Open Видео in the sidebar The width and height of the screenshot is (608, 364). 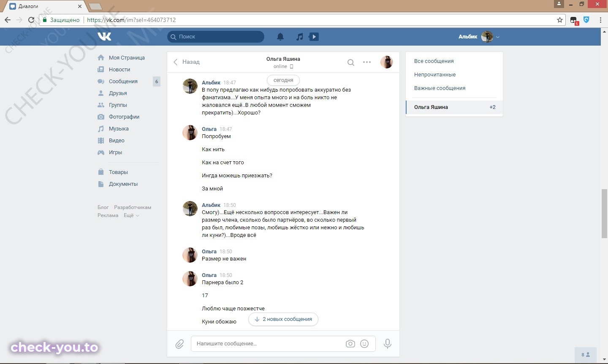point(117,141)
